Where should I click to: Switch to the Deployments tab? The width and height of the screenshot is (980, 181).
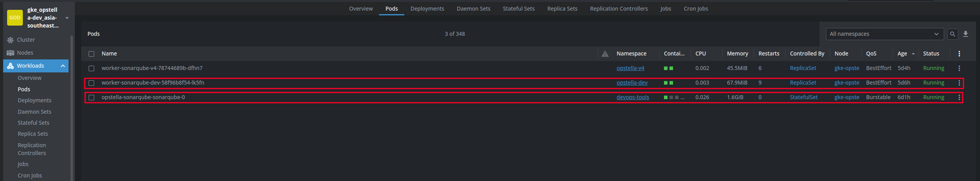point(427,9)
